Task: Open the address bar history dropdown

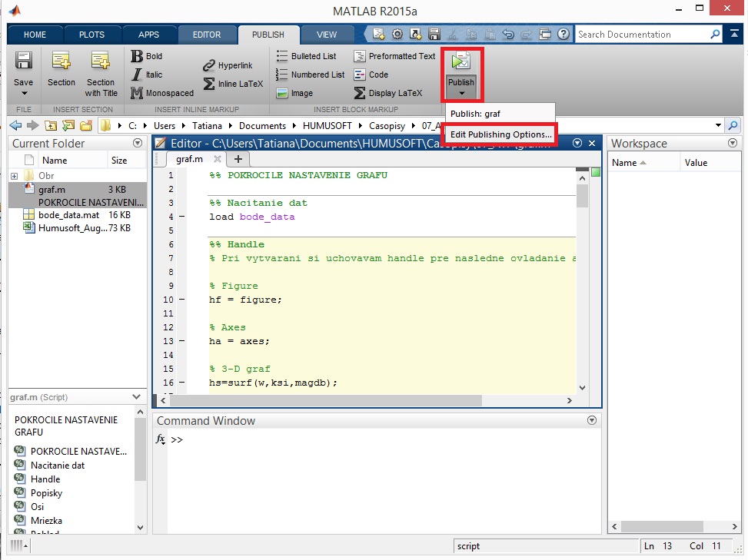Action: coord(719,125)
